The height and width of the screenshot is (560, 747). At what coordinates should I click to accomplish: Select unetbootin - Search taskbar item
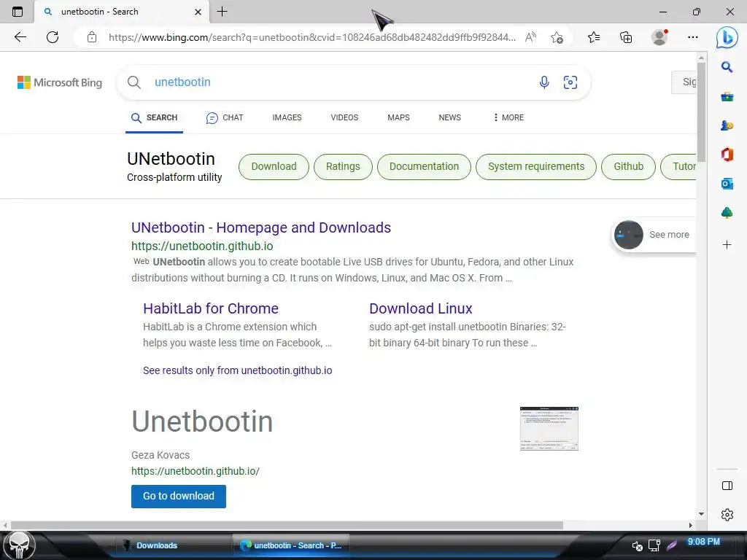pos(290,545)
